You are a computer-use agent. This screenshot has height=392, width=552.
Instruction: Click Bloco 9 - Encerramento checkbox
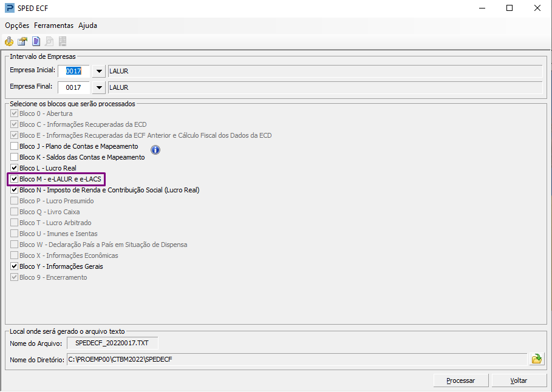click(x=14, y=277)
